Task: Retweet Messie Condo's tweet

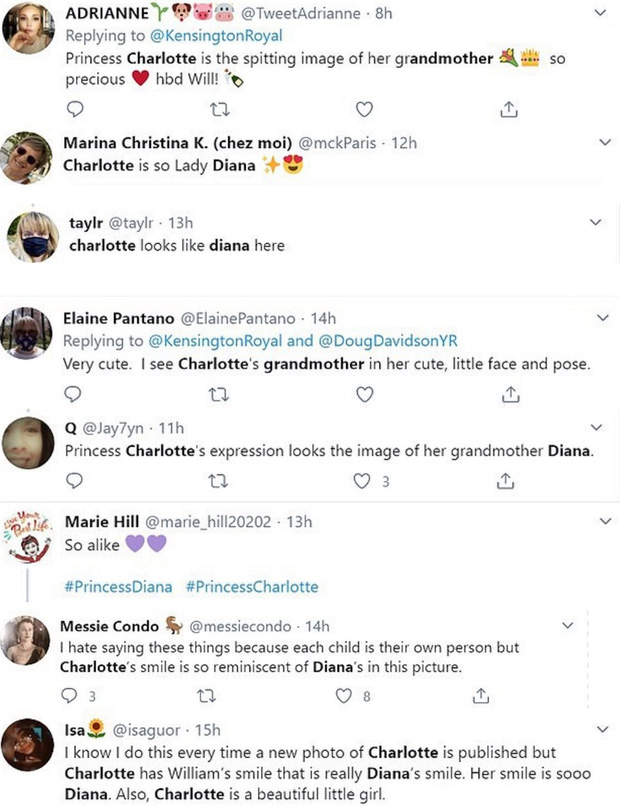Action: point(207,694)
